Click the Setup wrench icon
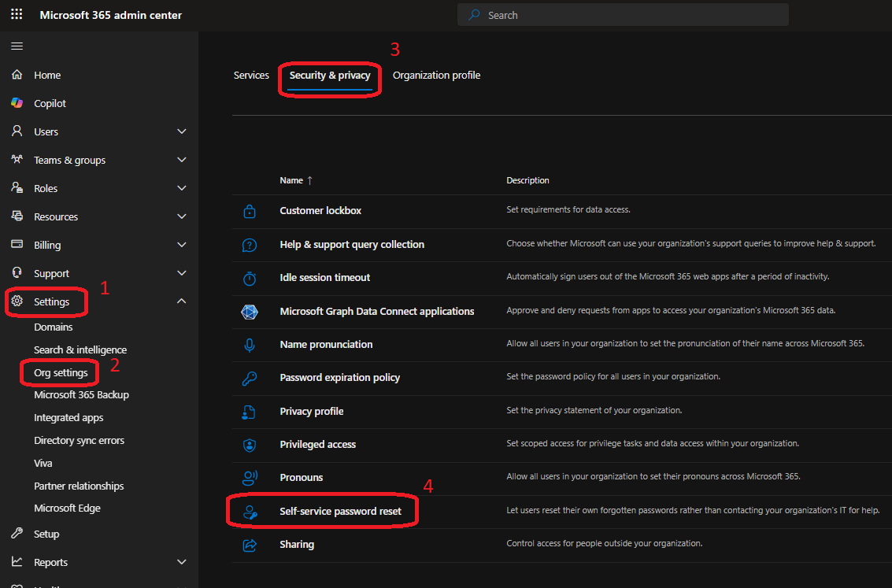This screenshot has width=892, height=588. [x=17, y=534]
